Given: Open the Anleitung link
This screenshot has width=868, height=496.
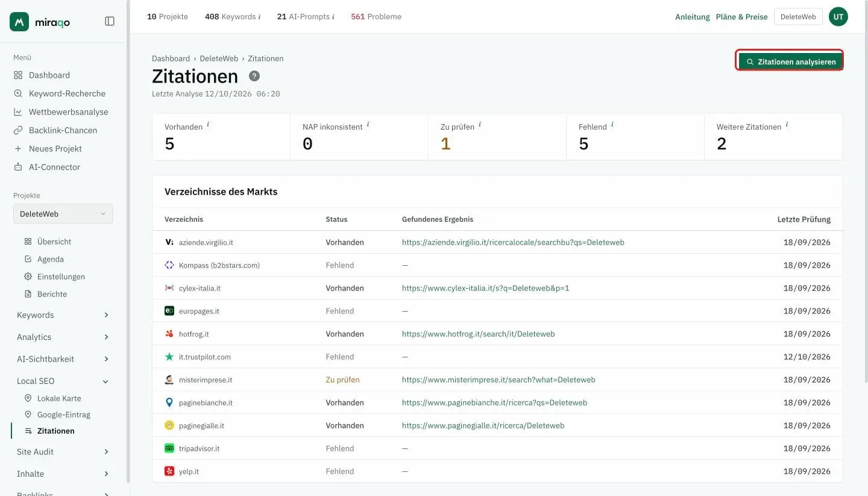Looking at the screenshot, I should [693, 17].
